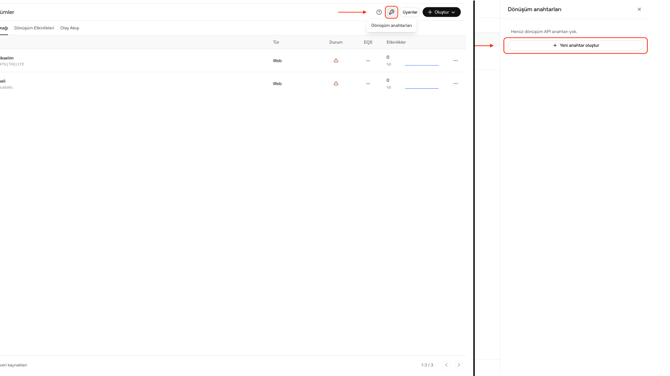Click warning status icon in ikselim row
This screenshot has width=670, height=376.
pos(336,61)
